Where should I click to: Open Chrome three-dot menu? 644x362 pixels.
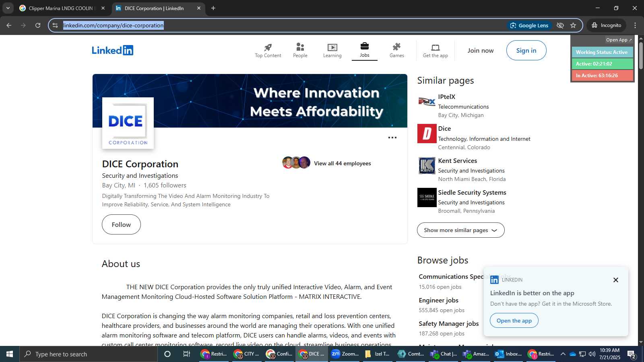[635, 25]
